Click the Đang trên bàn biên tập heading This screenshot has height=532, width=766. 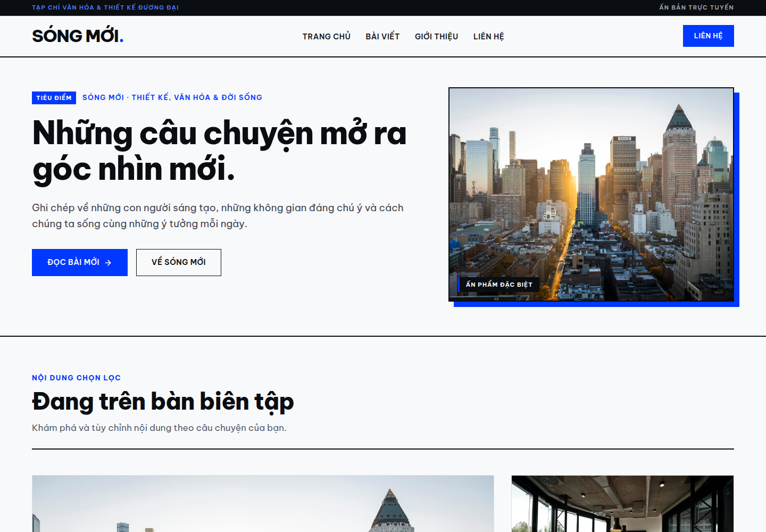(163, 402)
